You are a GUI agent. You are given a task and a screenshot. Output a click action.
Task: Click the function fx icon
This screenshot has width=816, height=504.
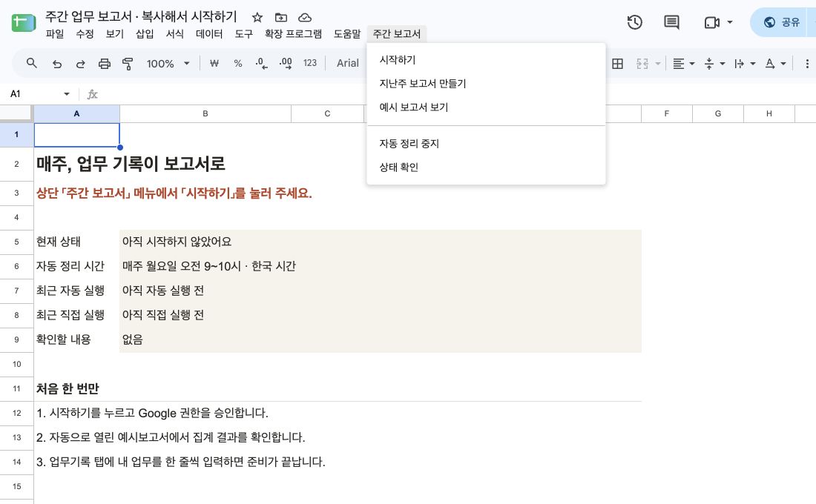(x=92, y=94)
